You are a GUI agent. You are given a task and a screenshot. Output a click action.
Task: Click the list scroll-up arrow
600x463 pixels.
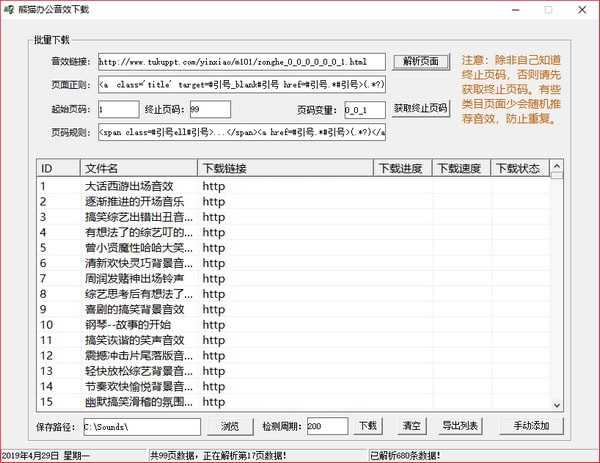[x=557, y=166]
